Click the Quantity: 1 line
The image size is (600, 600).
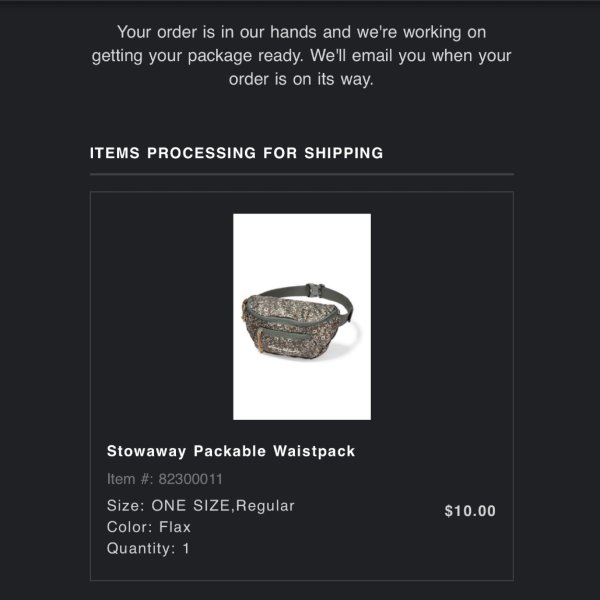pos(148,548)
